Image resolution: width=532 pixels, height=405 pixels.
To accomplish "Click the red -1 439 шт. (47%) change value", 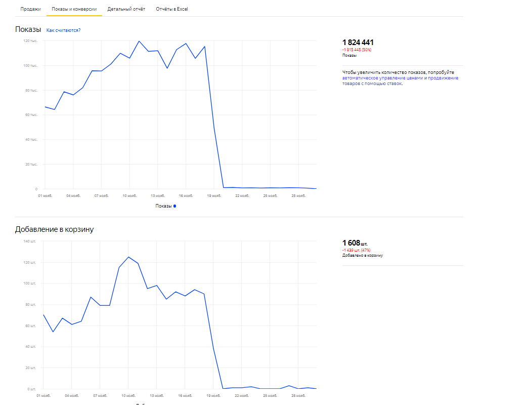I will [x=357, y=250].
